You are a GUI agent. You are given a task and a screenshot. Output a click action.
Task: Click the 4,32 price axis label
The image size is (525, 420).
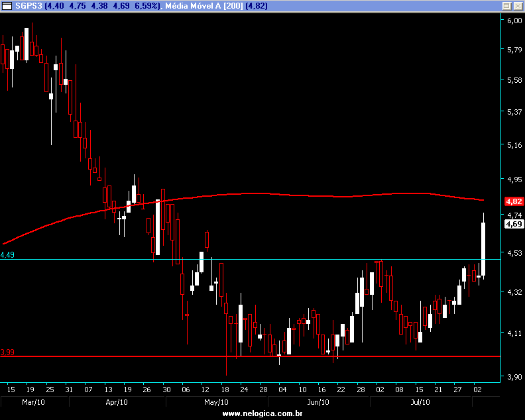[514, 292]
